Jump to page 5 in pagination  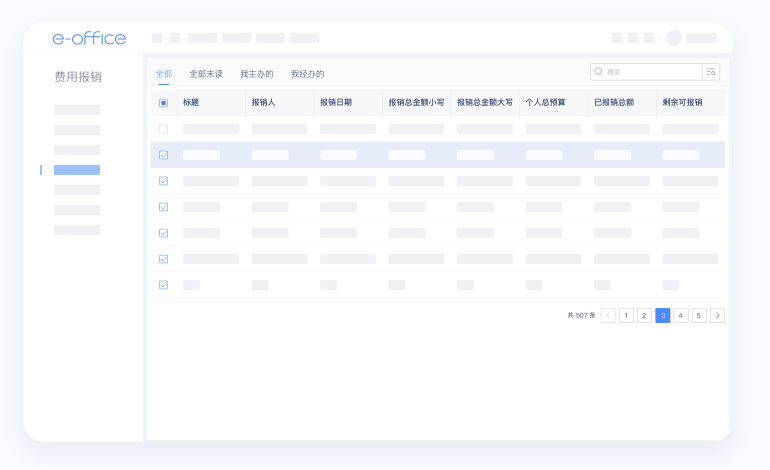[x=699, y=315]
